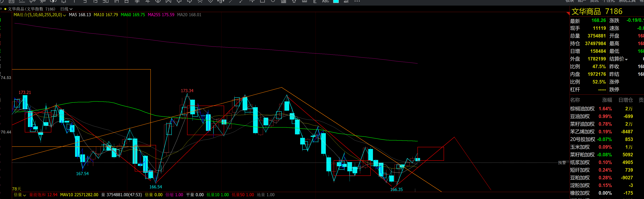
Task: Expand the 结算价 dropdown arrow
Action: click(626, 59)
